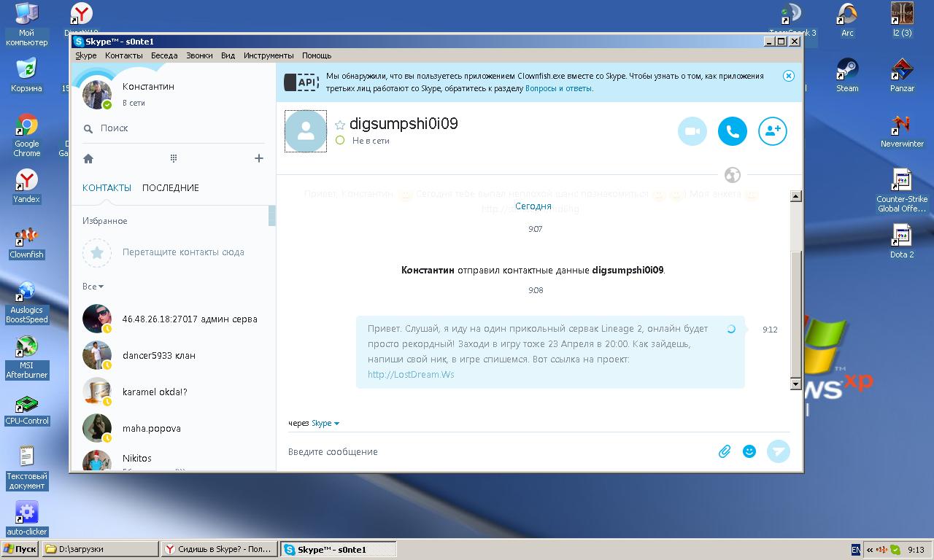Image resolution: width=934 pixels, height=560 pixels.
Task: Select the Корзина recycle bin icon
Action: coord(26,75)
